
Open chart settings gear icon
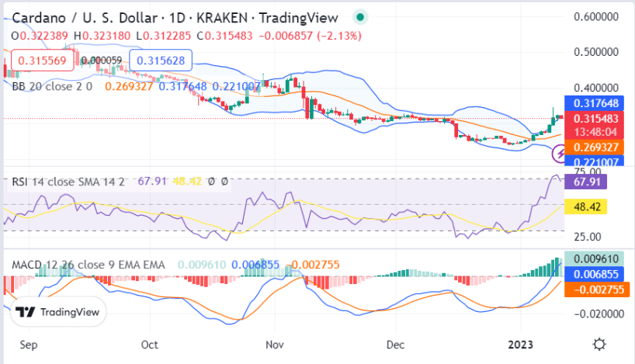coord(599,345)
